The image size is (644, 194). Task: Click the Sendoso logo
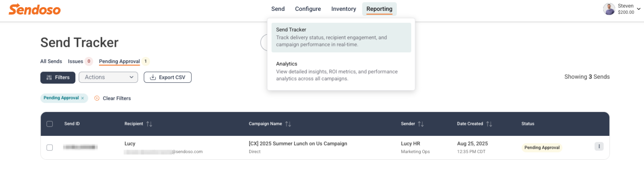[35, 9]
